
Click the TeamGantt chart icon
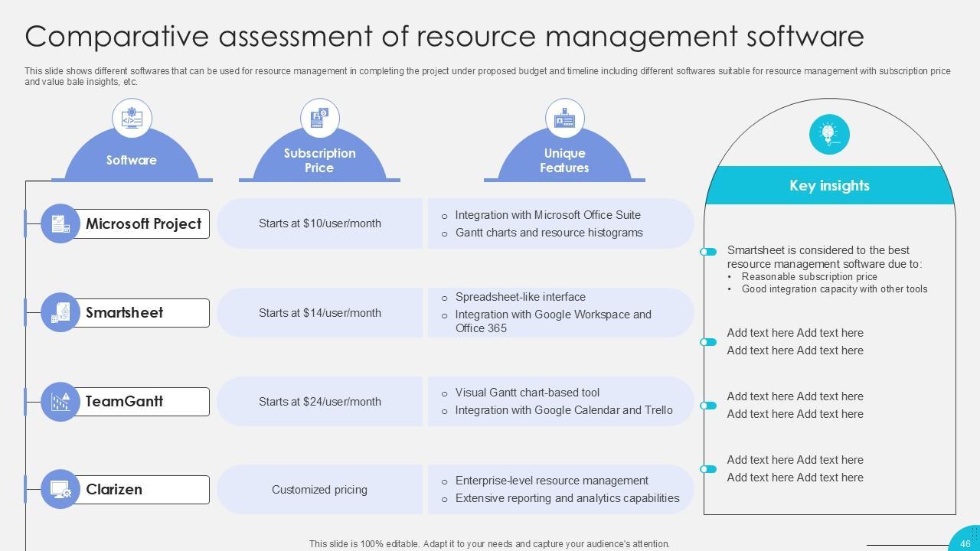(x=60, y=402)
